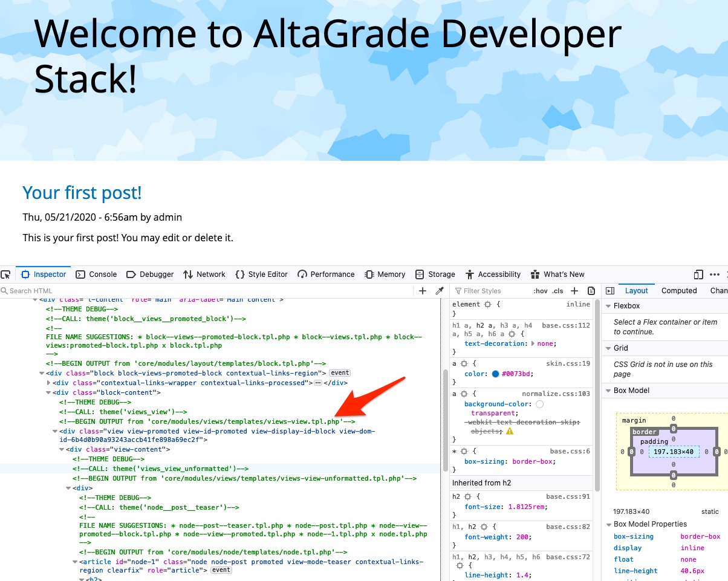This screenshot has height=581, width=728.
Task: Add a new CSS rule with the plus icon
Action: tap(574, 291)
